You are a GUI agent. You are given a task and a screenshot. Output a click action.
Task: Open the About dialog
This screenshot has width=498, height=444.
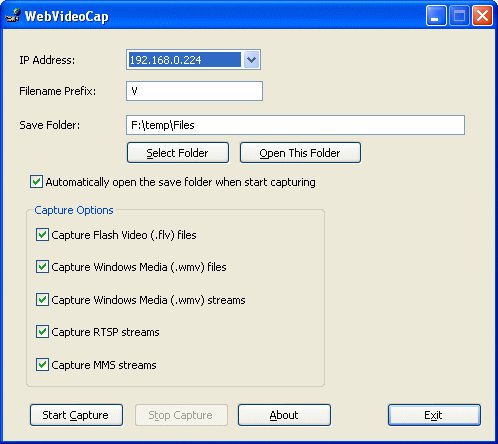284,415
